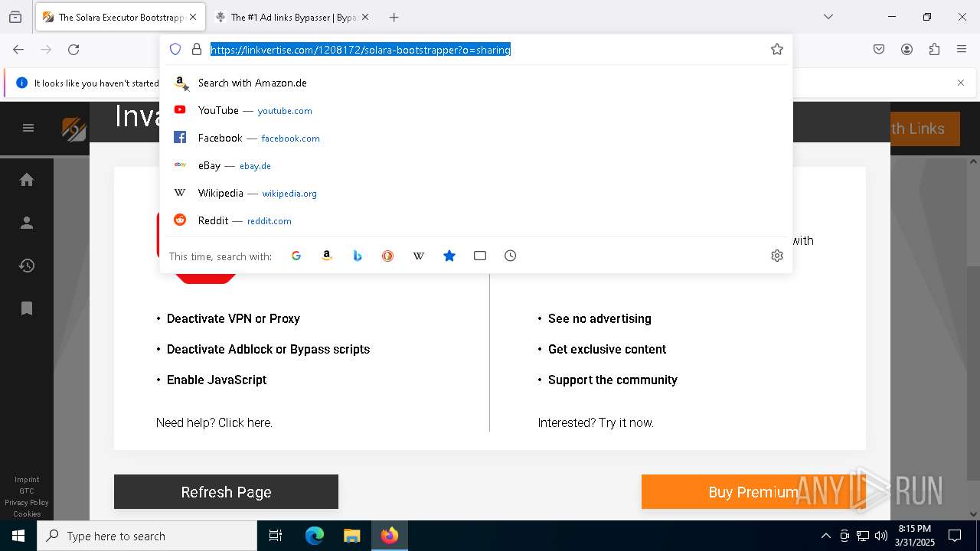Open the taskbar clock showing 8:15 PM
980x551 pixels.
[x=915, y=536]
